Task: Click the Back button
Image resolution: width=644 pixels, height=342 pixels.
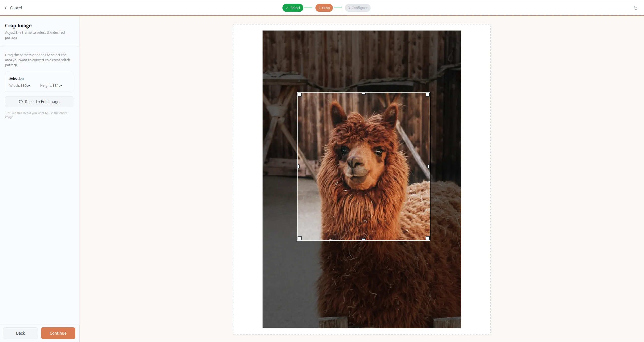Action: click(20, 333)
